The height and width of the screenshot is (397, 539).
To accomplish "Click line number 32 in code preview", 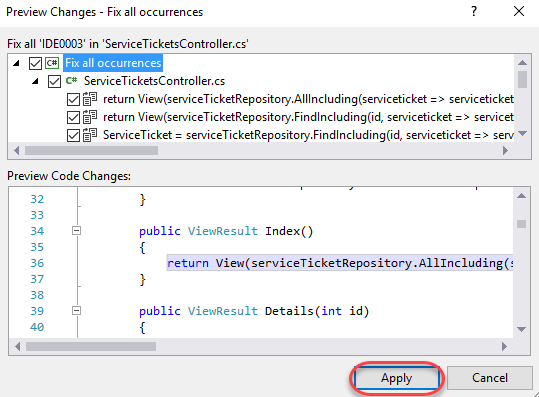I will (37, 199).
